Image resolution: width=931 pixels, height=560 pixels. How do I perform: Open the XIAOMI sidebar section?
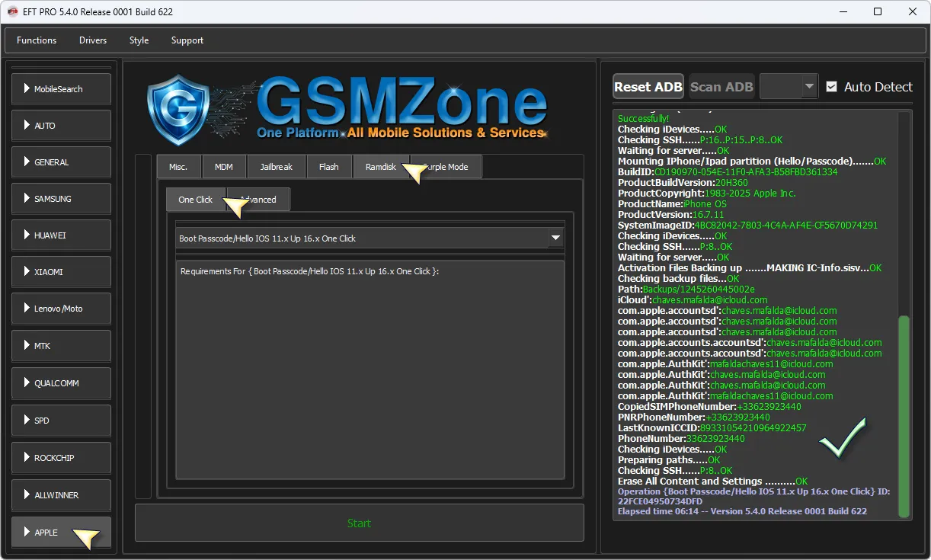coord(61,272)
